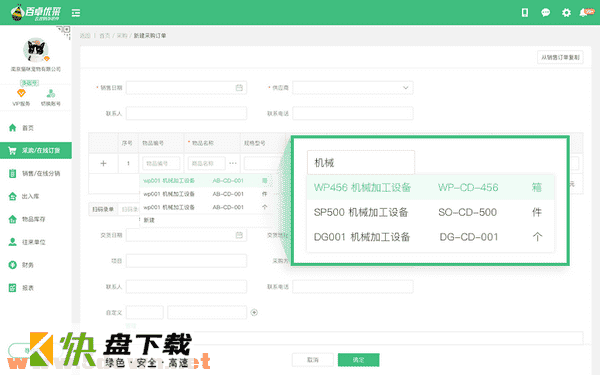Add a row with the plus icon
This screenshot has height=375, width=600.
pyautogui.click(x=103, y=163)
